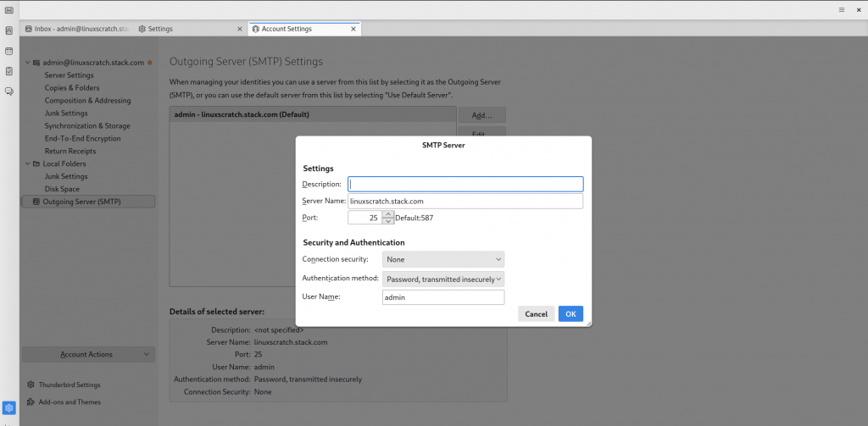Close the Account Settings tab
The image size is (868, 426).
pos(353,29)
